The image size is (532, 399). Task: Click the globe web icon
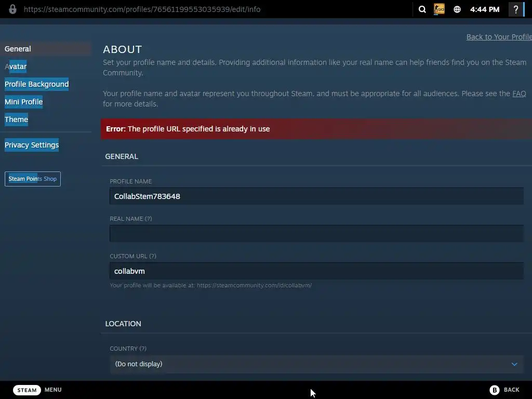tap(457, 9)
